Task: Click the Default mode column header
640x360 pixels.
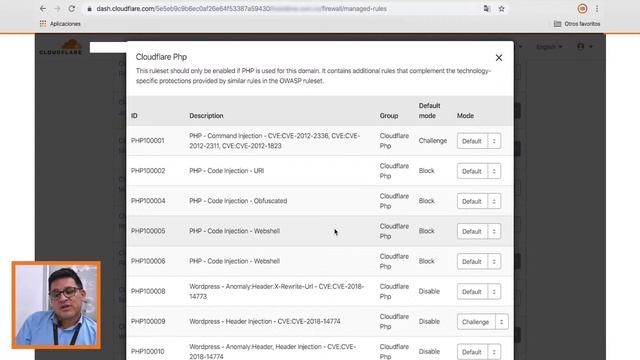Action: (x=429, y=111)
